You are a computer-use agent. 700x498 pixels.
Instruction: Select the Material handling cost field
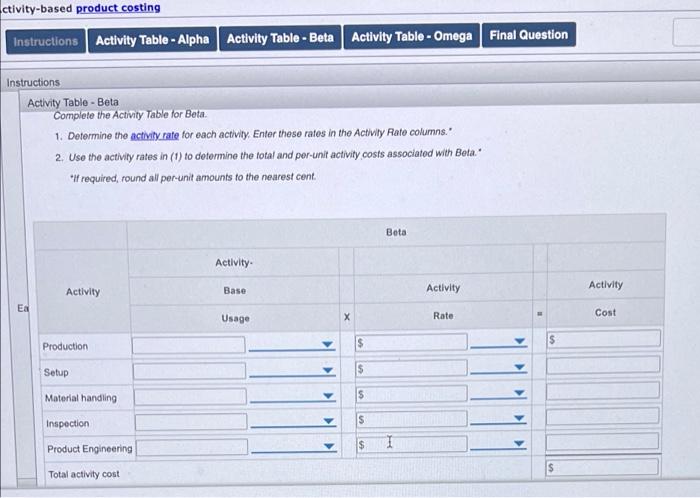(603, 390)
